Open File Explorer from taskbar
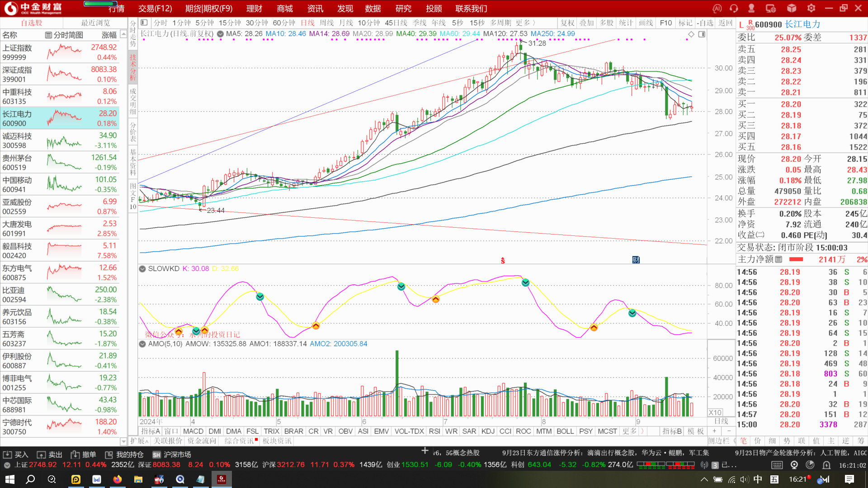Screen dimensions: 868x488 pyautogui.click(x=138, y=479)
